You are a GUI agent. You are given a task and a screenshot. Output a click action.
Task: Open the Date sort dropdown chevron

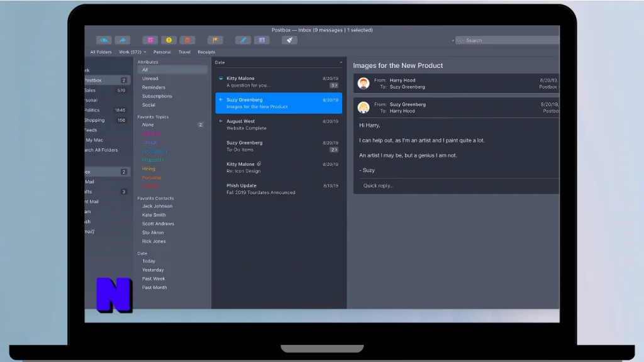point(341,62)
